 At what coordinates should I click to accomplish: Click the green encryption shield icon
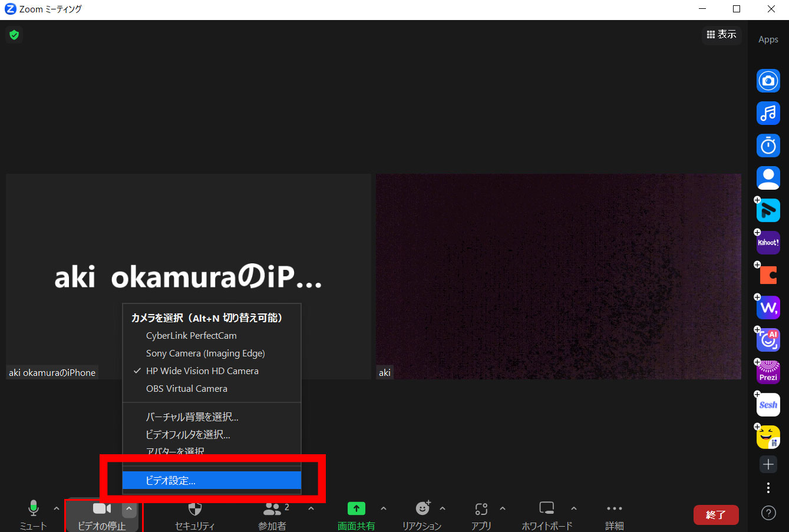point(14,35)
